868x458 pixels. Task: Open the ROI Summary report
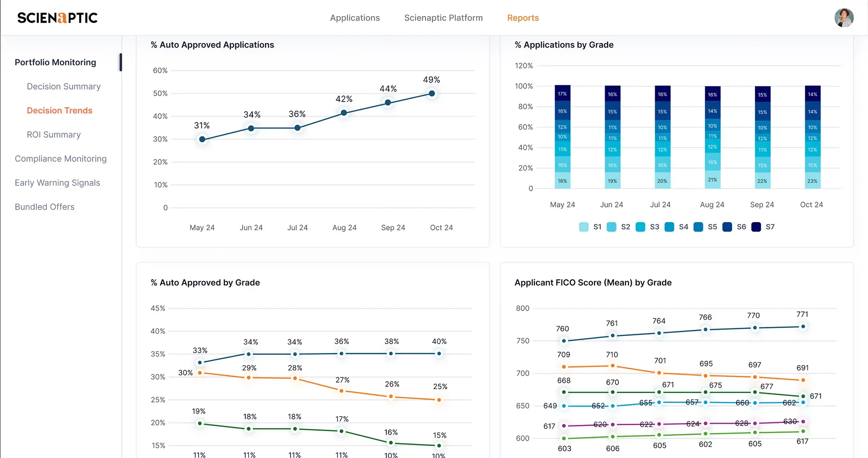[54, 134]
